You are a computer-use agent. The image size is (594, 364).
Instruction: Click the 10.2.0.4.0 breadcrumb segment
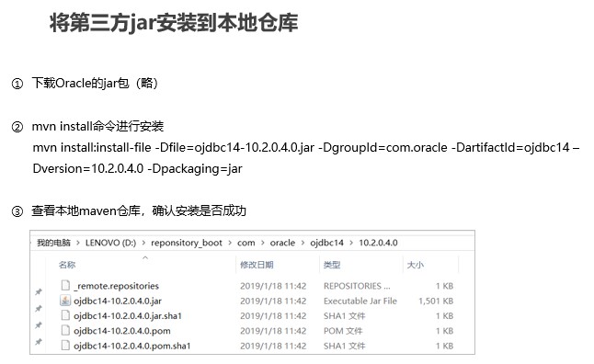click(379, 243)
